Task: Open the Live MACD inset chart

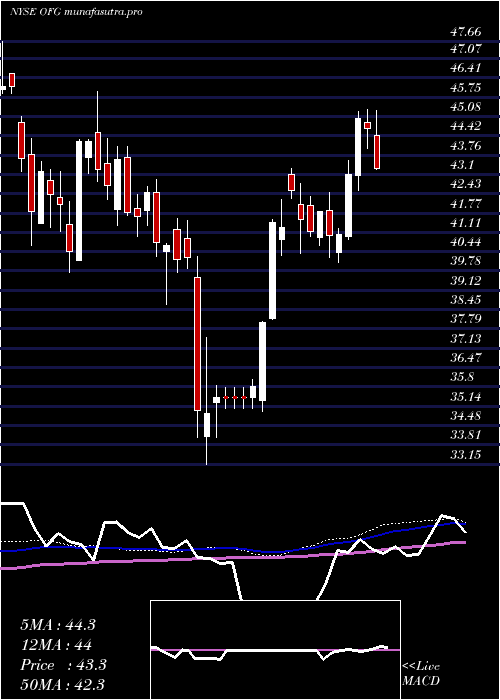Action: (x=275, y=650)
